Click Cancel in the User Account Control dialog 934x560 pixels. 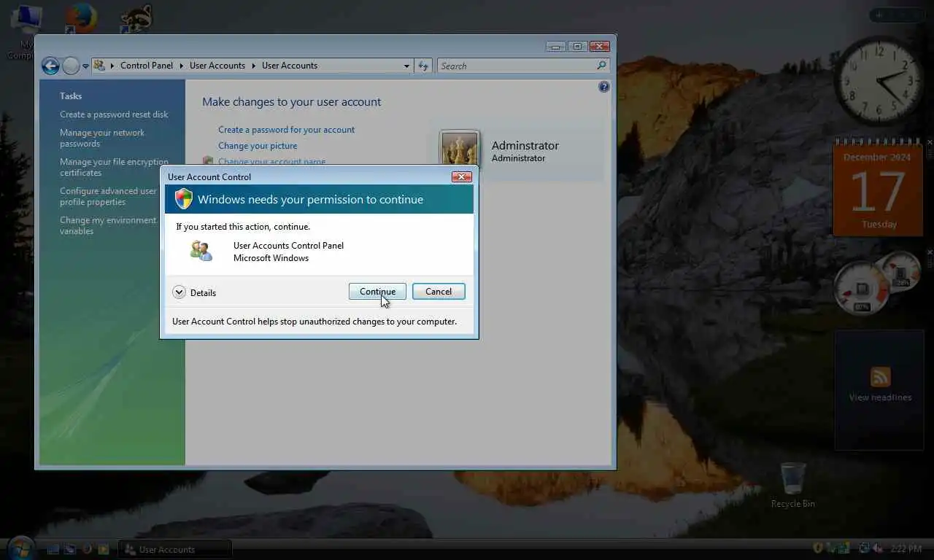point(439,292)
